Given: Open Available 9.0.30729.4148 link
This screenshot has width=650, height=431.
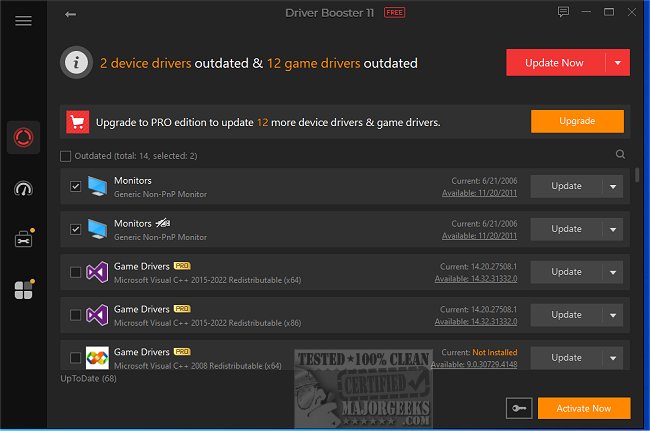Looking at the screenshot, I should tap(474, 365).
